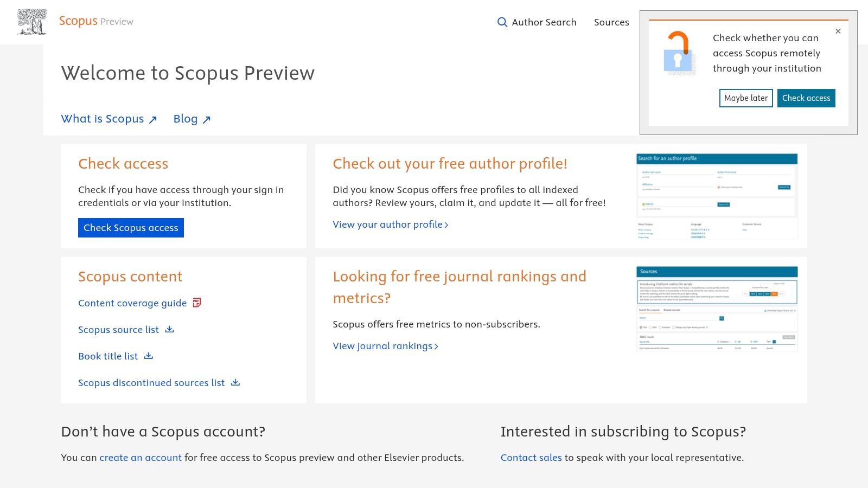Click the Check access button in popup
Screen dimensions: 868x488
806,98
